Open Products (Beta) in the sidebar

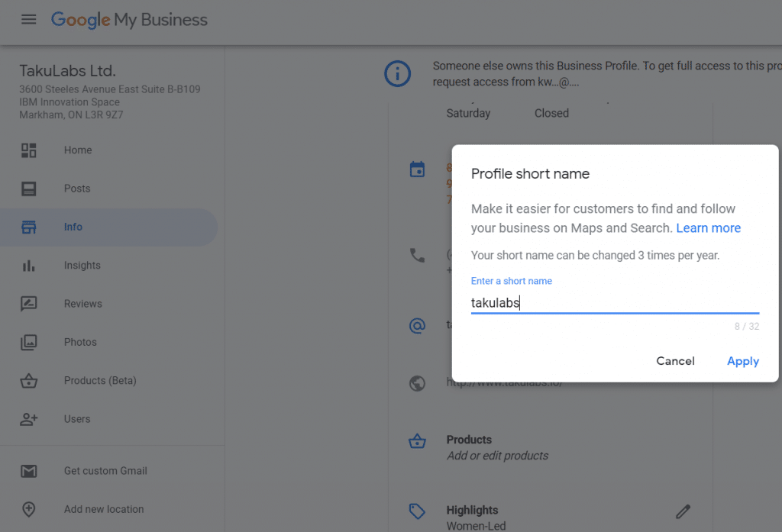pyautogui.click(x=100, y=380)
